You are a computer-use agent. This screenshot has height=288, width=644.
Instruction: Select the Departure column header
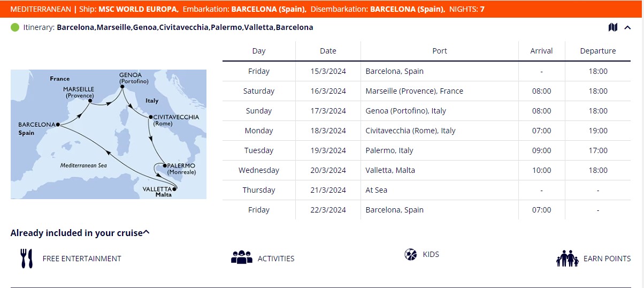597,51
